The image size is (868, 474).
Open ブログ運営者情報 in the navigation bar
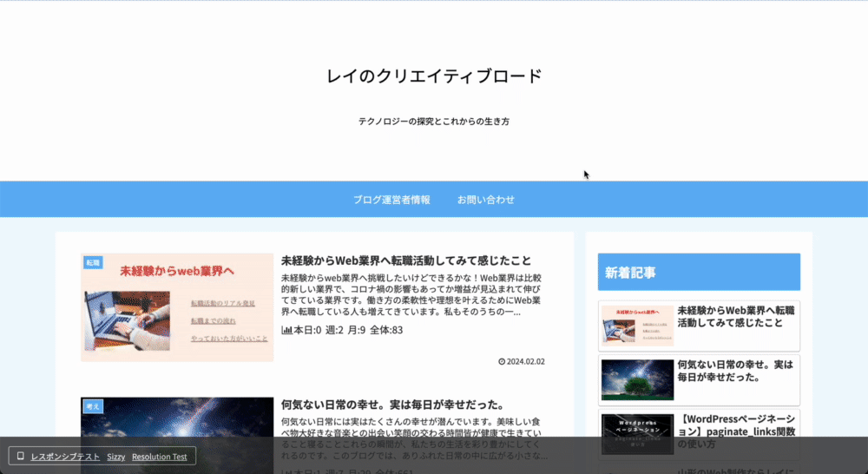point(392,200)
